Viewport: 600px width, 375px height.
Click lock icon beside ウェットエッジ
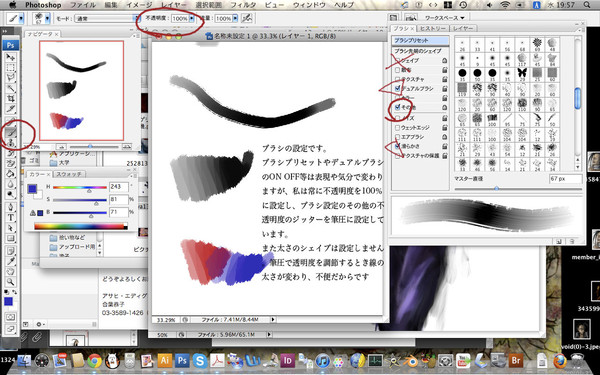coord(444,127)
